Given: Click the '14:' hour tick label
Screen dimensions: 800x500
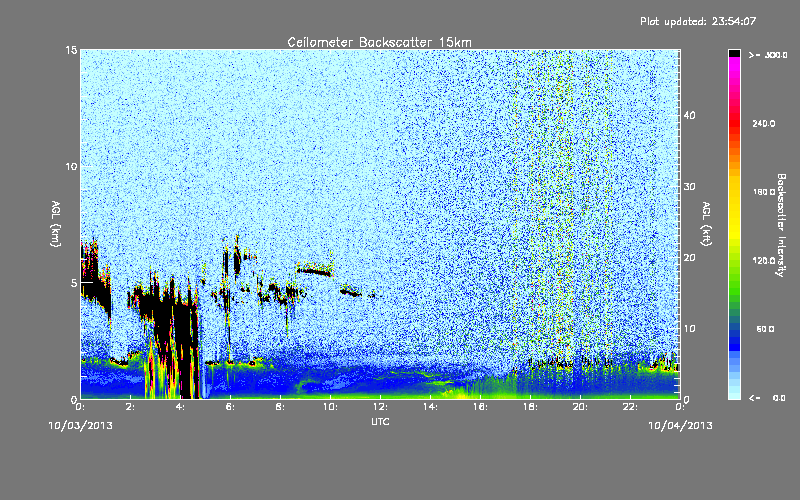Looking at the screenshot, I should click(x=431, y=407).
